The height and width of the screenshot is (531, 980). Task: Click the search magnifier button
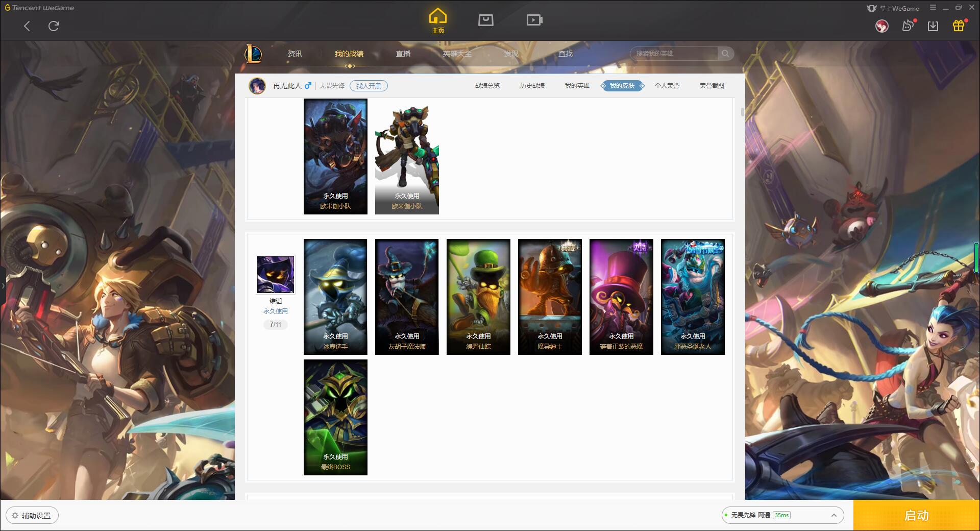(x=725, y=54)
